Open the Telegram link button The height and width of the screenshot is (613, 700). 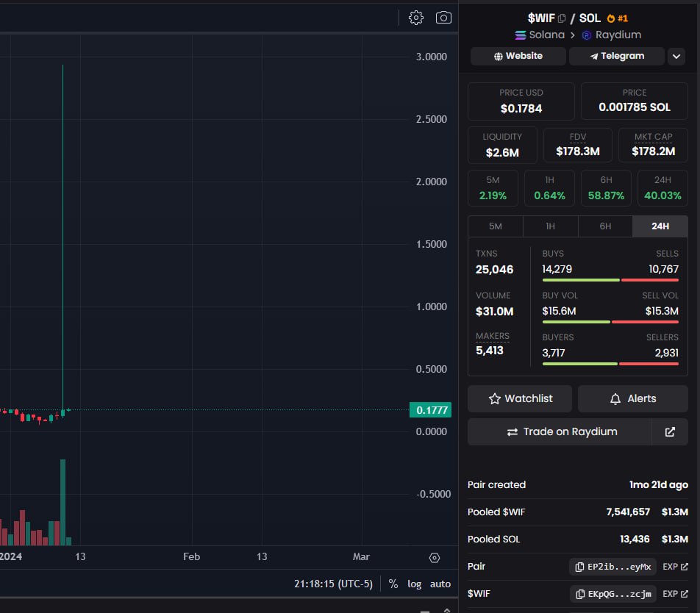(x=616, y=56)
